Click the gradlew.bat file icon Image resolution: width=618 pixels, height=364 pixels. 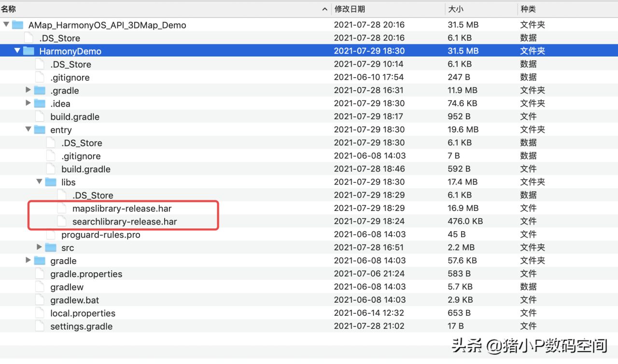coord(40,300)
